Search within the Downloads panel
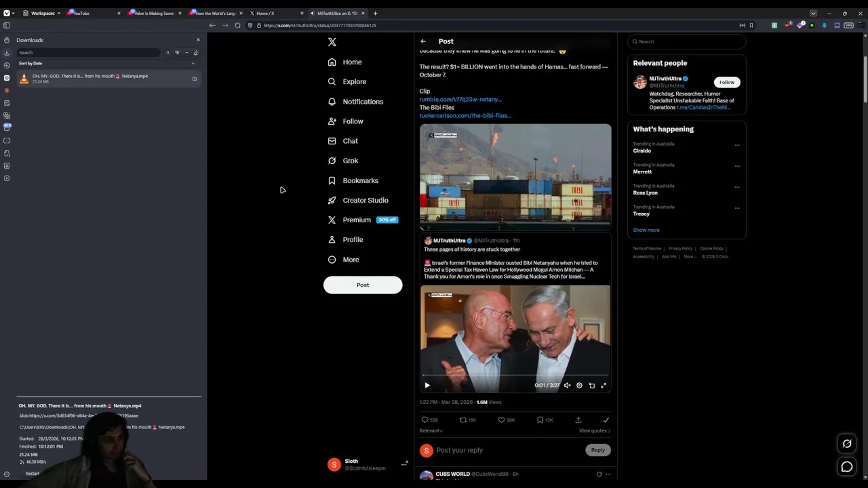868x488 pixels. tap(90, 52)
